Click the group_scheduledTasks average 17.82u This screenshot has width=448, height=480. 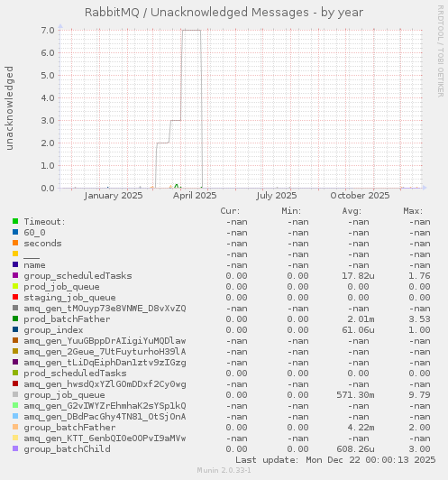(358, 276)
